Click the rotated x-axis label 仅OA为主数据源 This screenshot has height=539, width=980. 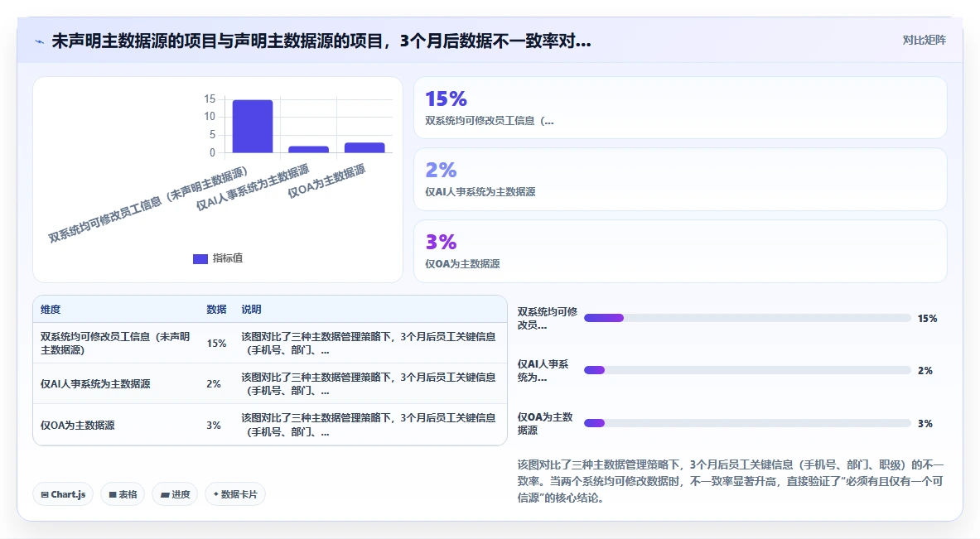pyautogui.click(x=326, y=181)
